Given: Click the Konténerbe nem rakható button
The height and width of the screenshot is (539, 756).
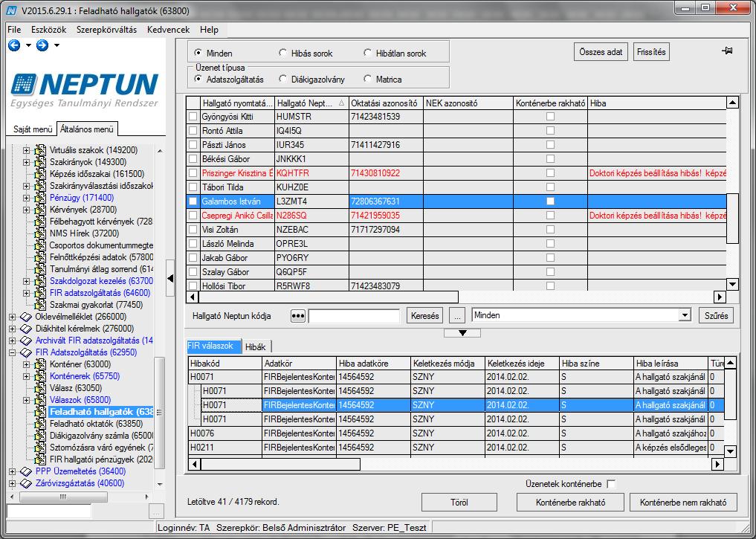Looking at the screenshot, I should pyautogui.click(x=683, y=503).
